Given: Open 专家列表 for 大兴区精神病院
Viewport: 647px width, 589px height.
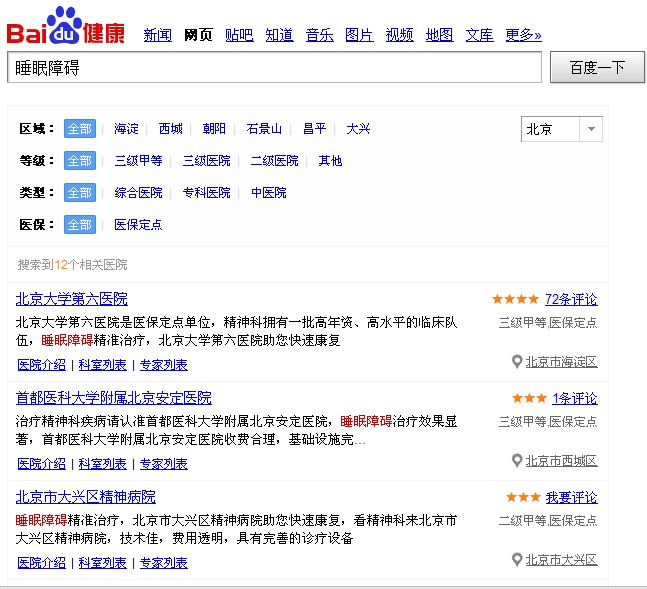Looking at the screenshot, I should tap(163, 563).
